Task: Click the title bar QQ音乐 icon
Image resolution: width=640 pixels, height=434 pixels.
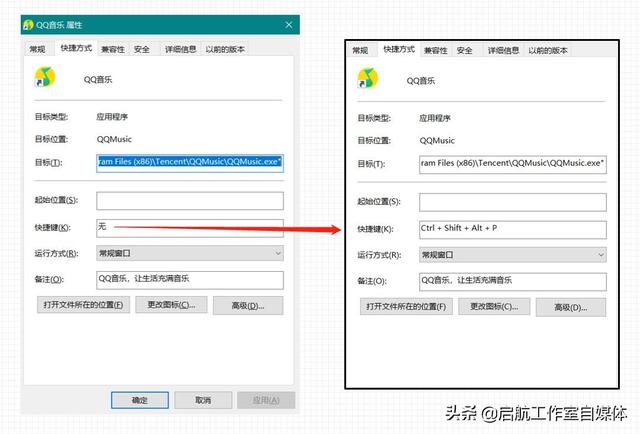Action: (x=28, y=25)
